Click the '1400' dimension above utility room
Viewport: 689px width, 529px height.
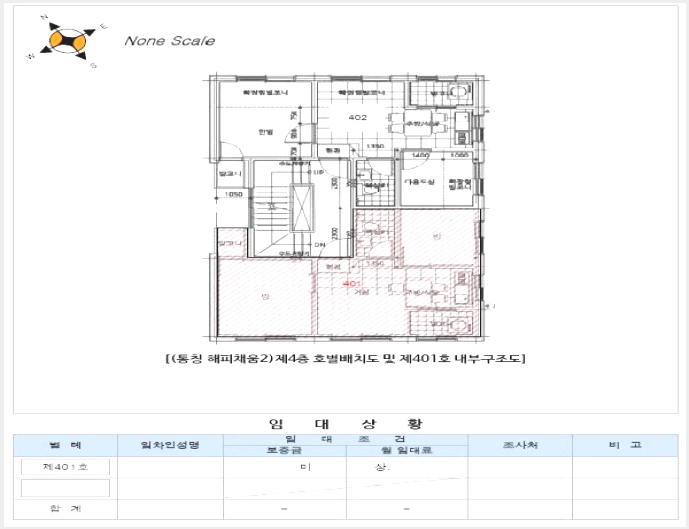coord(421,155)
